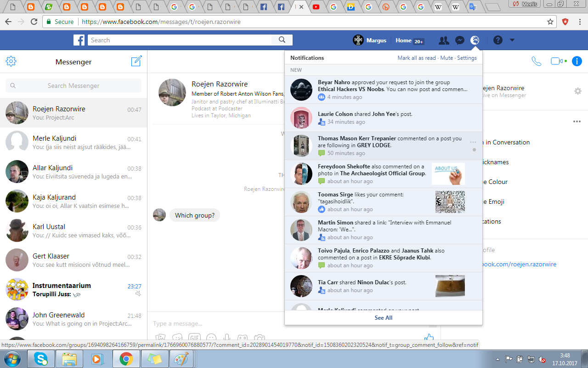Go back in Chrome
588x368 pixels.
pyautogui.click(x=8, y=22)
